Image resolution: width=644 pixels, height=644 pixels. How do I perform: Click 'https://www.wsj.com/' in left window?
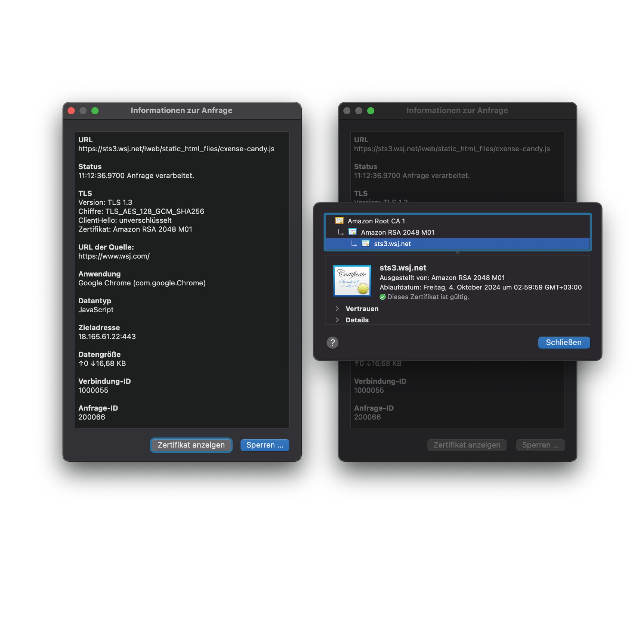coord(114,256)
